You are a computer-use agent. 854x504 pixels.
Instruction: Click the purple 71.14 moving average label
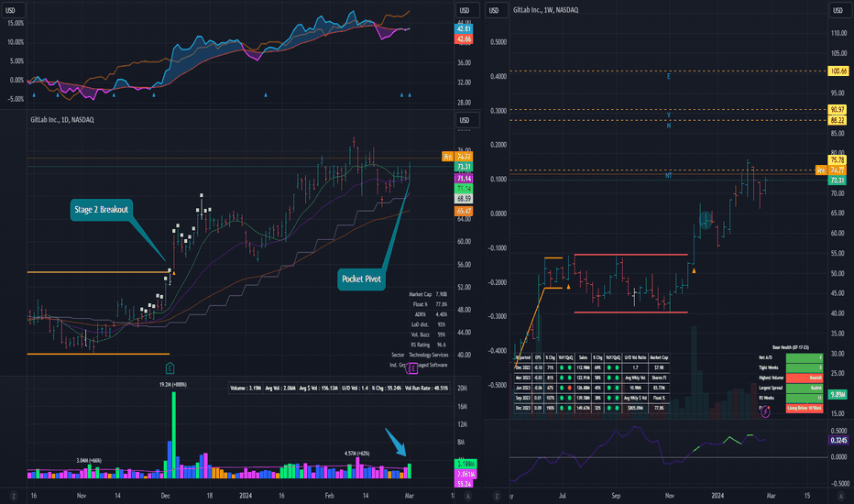[464, 179]
